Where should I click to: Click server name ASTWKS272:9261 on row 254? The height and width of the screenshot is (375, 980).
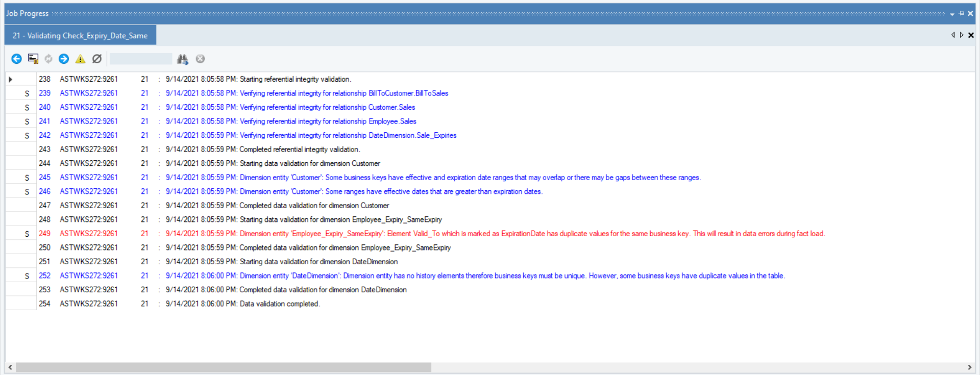[89, 304]
